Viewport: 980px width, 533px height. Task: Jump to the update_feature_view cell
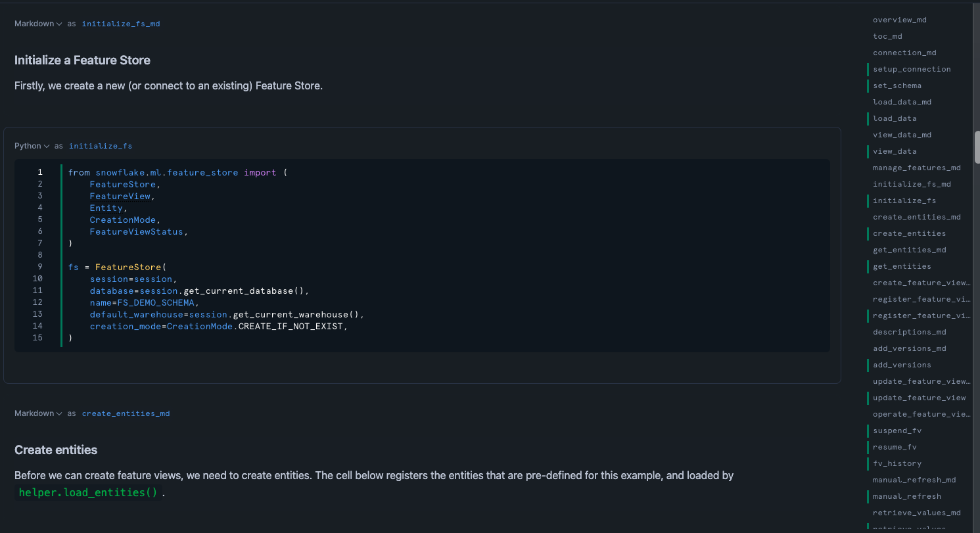(920, 398)
